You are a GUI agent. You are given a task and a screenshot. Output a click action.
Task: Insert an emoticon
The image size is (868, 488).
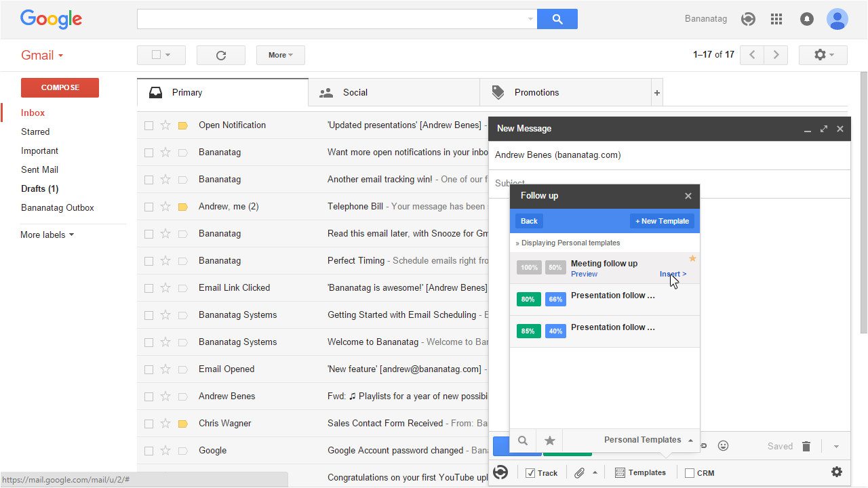(x=724, y=446)
